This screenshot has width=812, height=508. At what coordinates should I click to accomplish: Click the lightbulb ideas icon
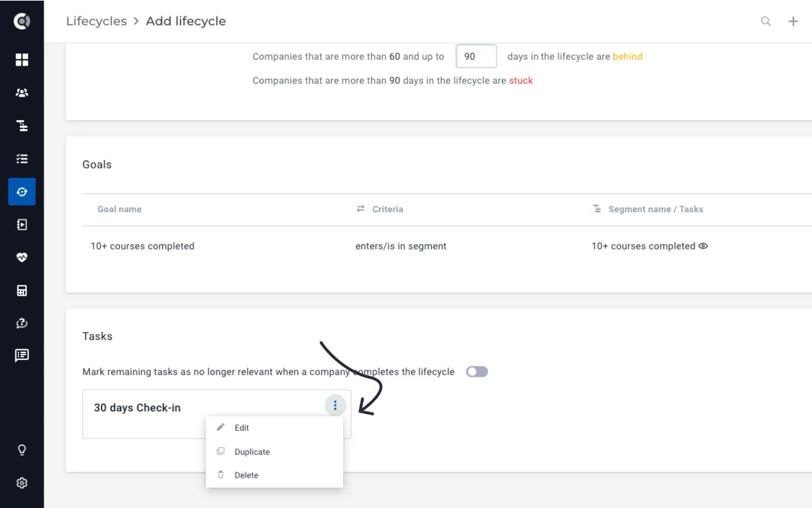coord(22,450)
